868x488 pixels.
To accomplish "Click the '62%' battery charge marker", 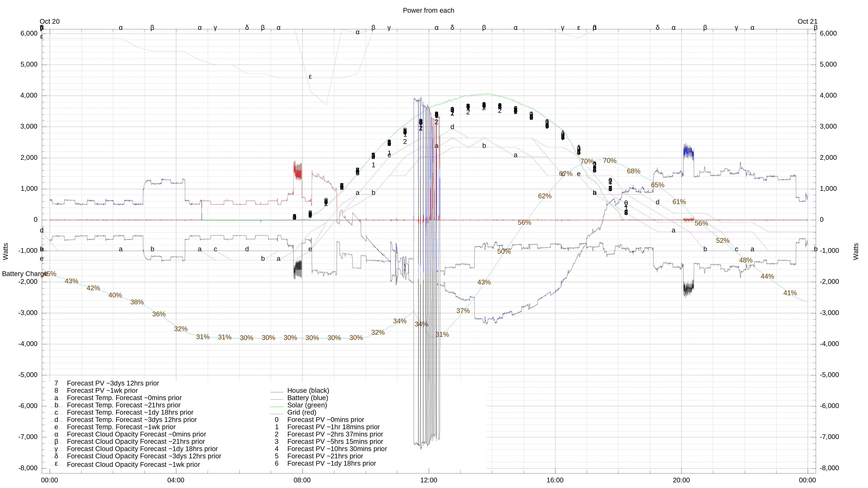I will coord(545,196).
